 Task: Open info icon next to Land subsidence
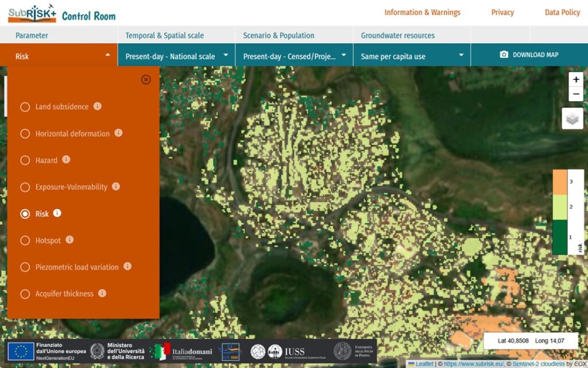click(98, 106)
